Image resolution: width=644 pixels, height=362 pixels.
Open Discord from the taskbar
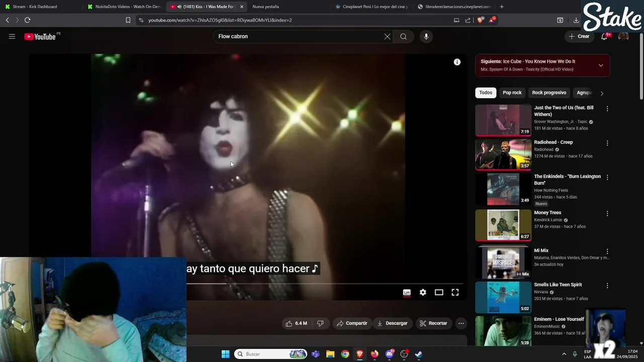(389, 354)
